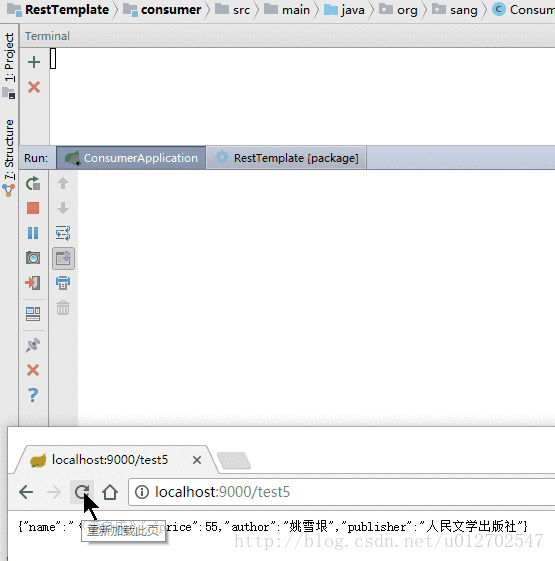The width and height of the screenshot is (555, 561).
Task: Click the browser address bar showing localhost:9000/test5
Action: coord(341,492)
